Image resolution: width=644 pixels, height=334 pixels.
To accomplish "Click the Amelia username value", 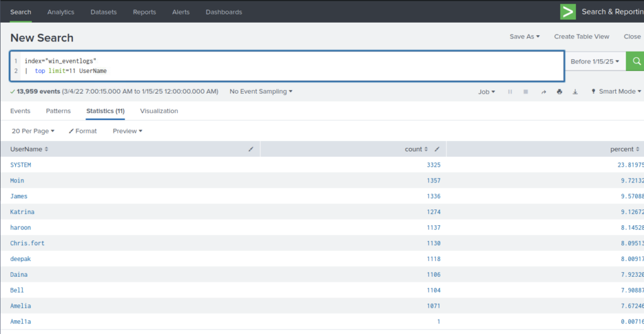I will click(21, 306).
